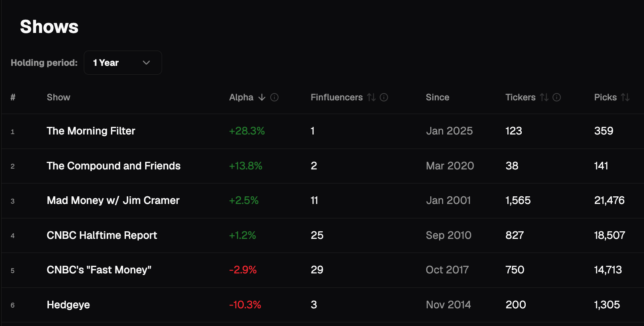Click the 14,713 picks value

point(608,270)
